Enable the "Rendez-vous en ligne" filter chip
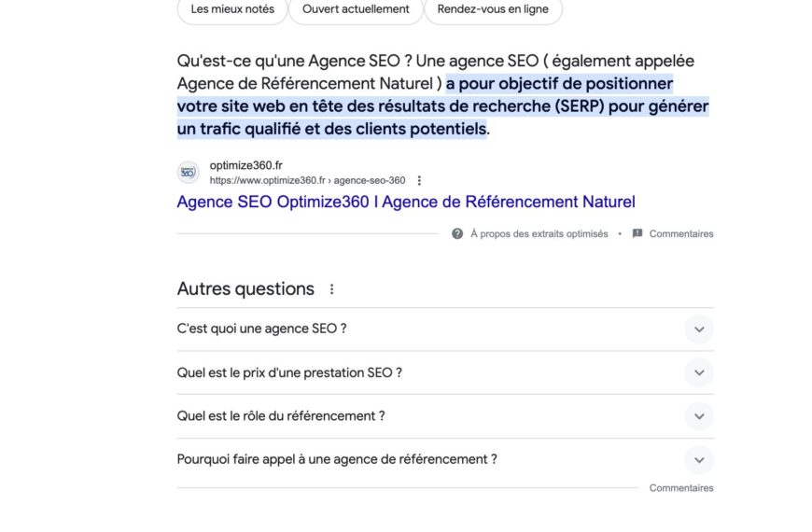The width and height of the screenshot is (812, 532). (x=493, y=9)
